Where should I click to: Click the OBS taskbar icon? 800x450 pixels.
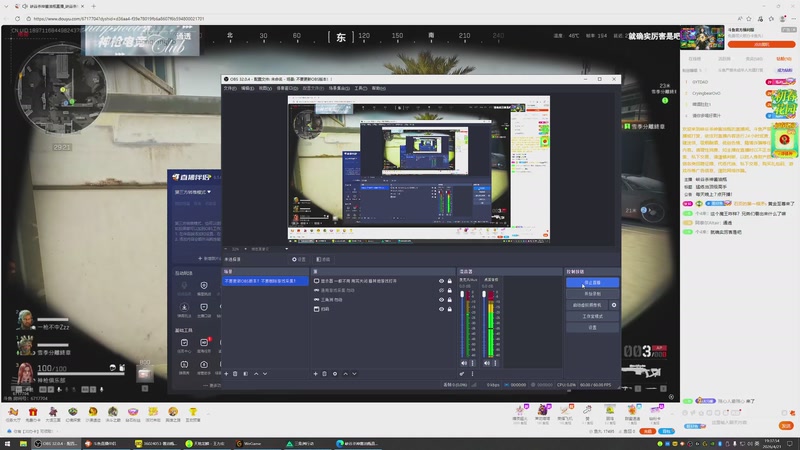(56, 443)
